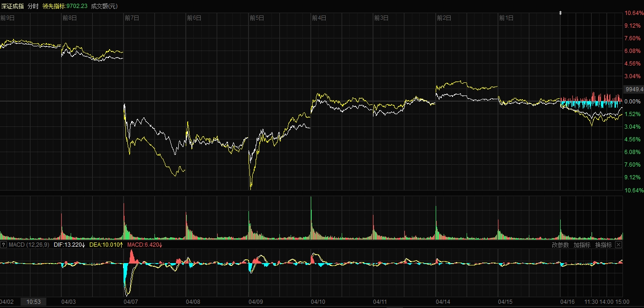
Task: Click the DEA value in MACD header
Action: point(106,245)
